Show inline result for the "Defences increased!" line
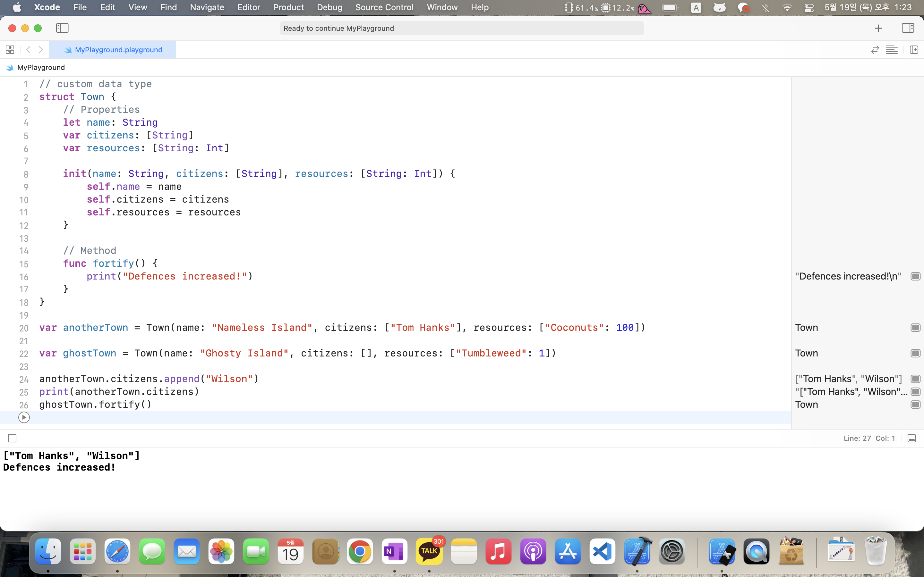The width and height of the screenshot is (924, 577). [915, 276]
